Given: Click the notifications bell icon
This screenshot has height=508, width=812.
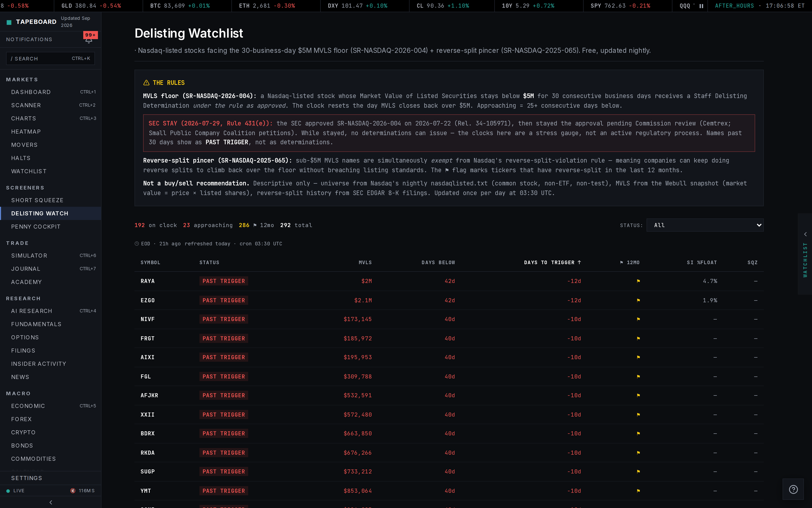Looking at the screenshot, I should pyautogui.click(x=89, y=41).
